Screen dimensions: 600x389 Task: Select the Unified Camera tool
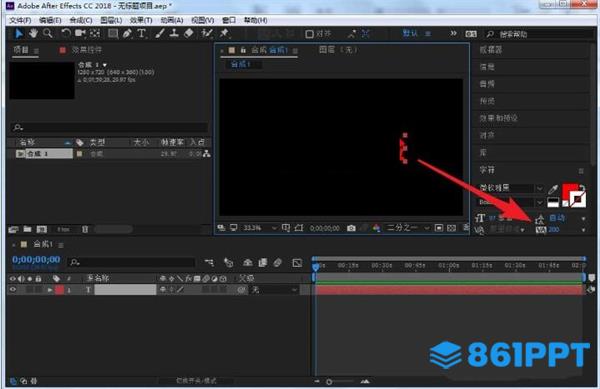80,34
